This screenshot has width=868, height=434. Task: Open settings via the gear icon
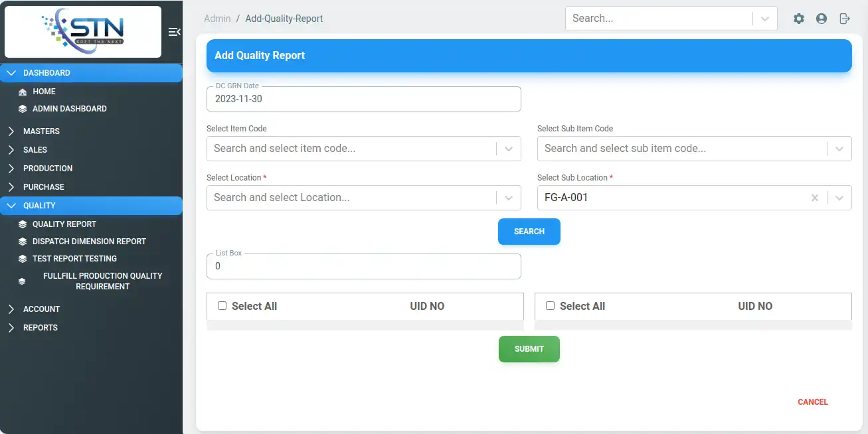tap(799, 19)
